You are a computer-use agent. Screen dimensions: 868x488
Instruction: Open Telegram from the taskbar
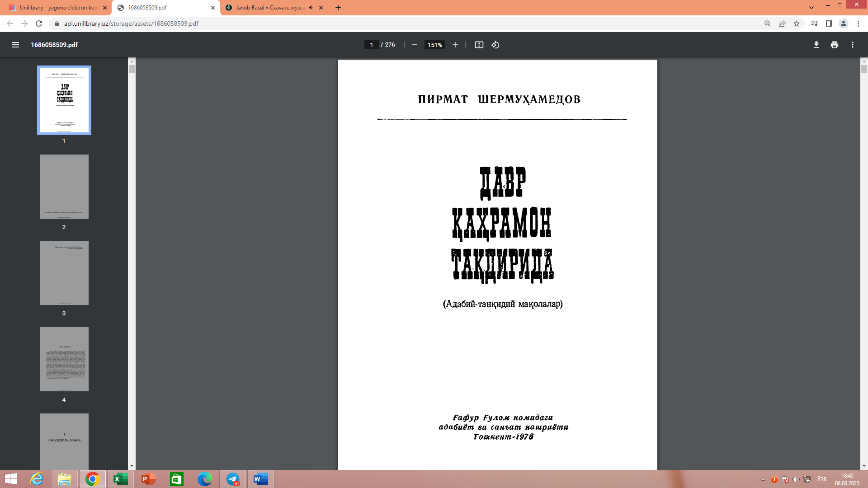233,479
